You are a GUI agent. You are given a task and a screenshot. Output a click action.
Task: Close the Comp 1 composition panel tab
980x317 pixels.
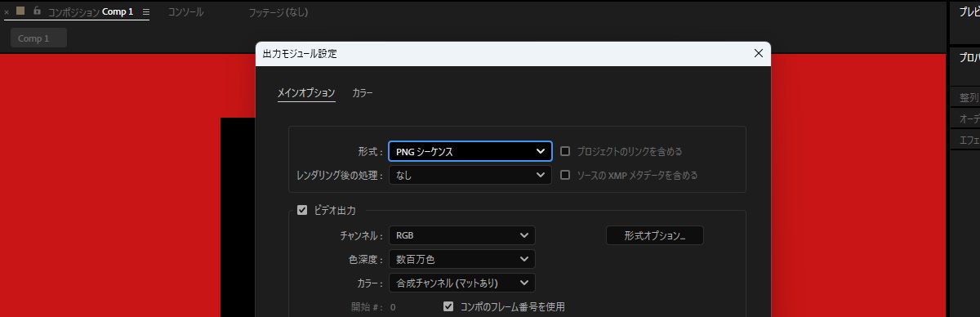pos(7,12)
